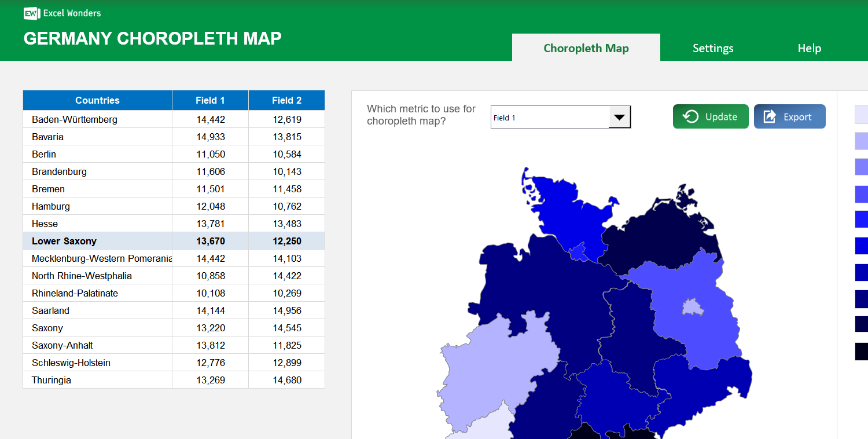Screen dimensions: 868x439
Task: Click the EW Excel Wonders logo
Action: point(30,13)
